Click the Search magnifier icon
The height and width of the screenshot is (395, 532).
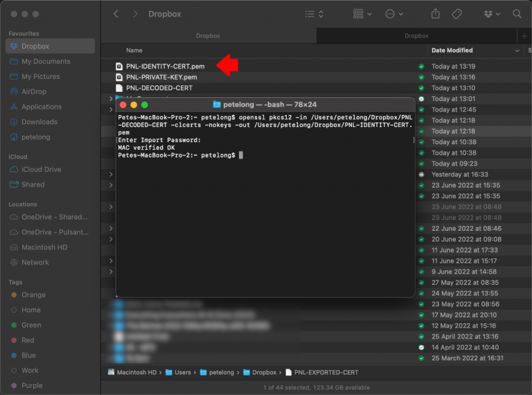(x=517, y=14)
